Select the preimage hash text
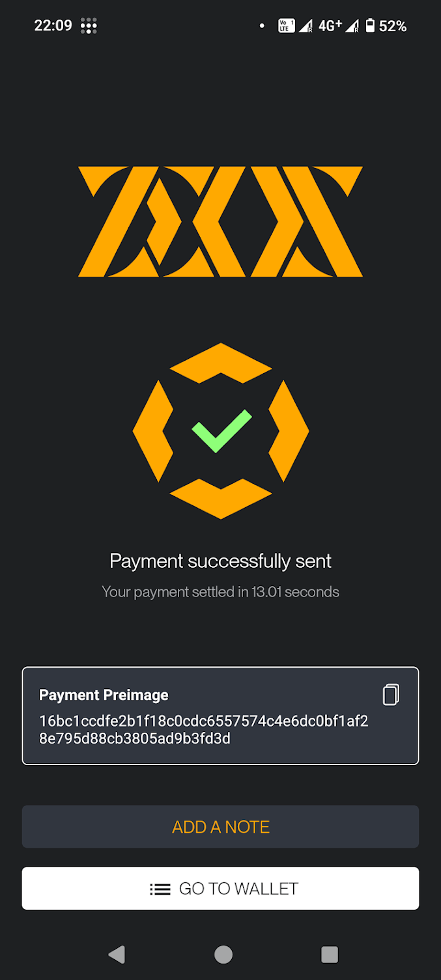Viewport: 441px width, 980px height. click(x=203, y=730)
